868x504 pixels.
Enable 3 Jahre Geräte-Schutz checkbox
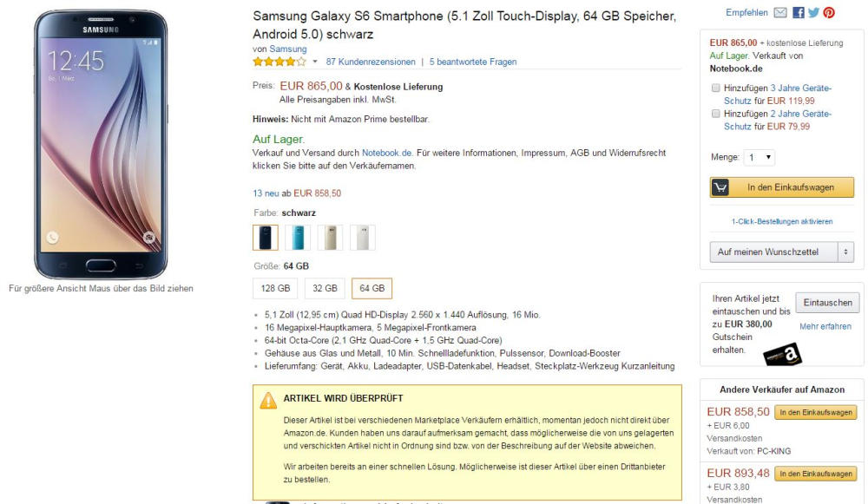pyautogui.click(x=715, y=88)
